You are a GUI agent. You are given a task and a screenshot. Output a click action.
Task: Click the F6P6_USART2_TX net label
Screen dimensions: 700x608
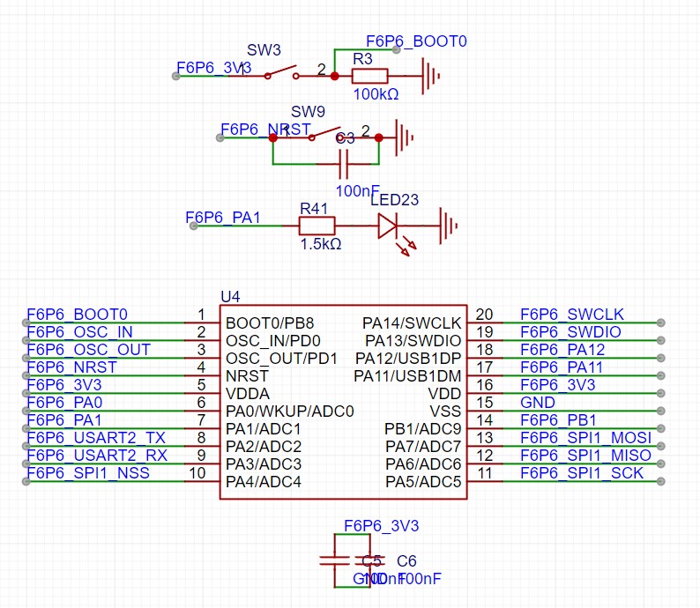click(96, 438)
